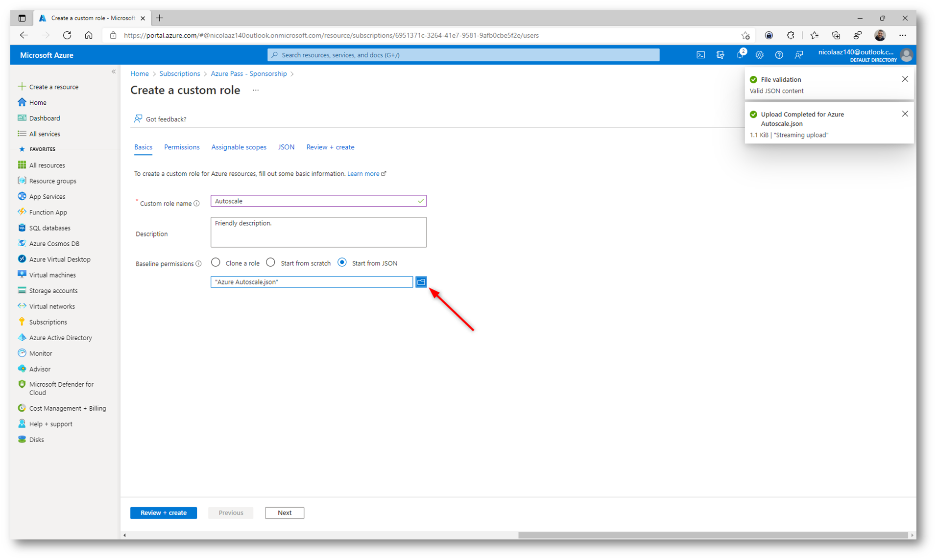This screenshot has height=560, width=937.
Task: Click the horizontal scrollbar thumb at the bottom
Action: 713,535
